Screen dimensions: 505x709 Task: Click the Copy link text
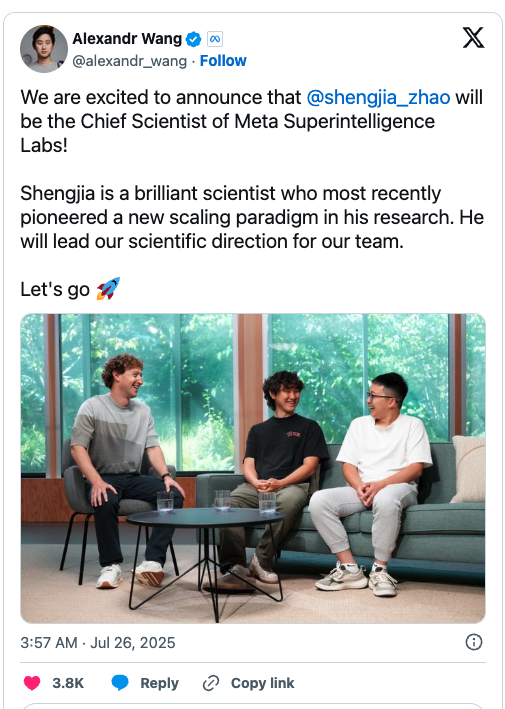click(x=263, y=683)
